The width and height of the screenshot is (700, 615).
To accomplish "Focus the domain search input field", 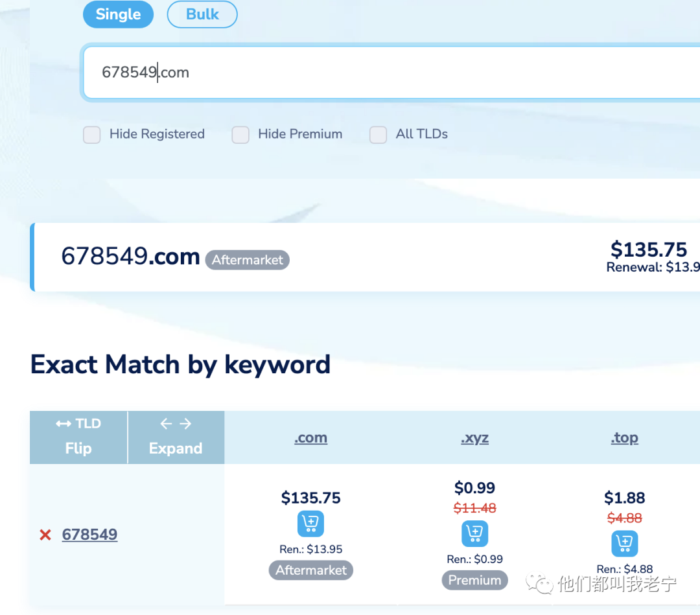I will [389, 73].
